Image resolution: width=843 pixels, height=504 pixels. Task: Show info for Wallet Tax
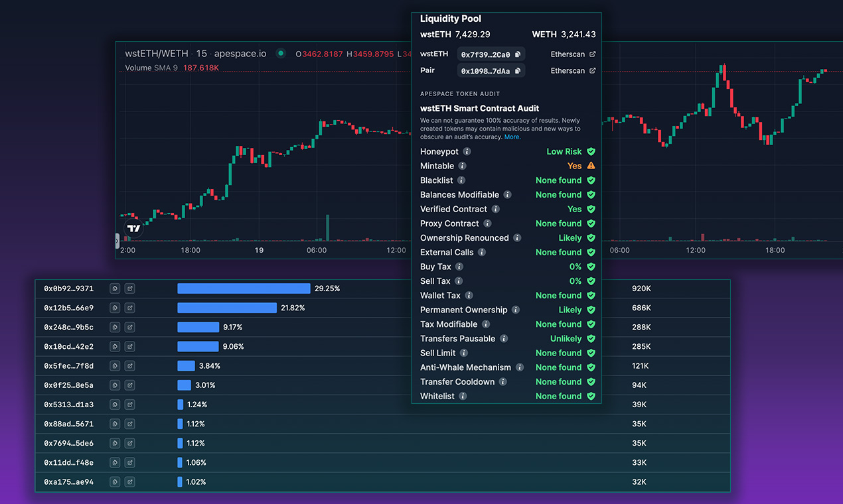(x=469, y=296)
